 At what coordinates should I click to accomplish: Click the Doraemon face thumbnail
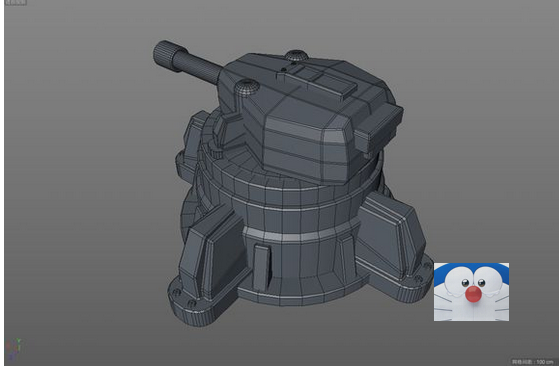tap(471, 292)
